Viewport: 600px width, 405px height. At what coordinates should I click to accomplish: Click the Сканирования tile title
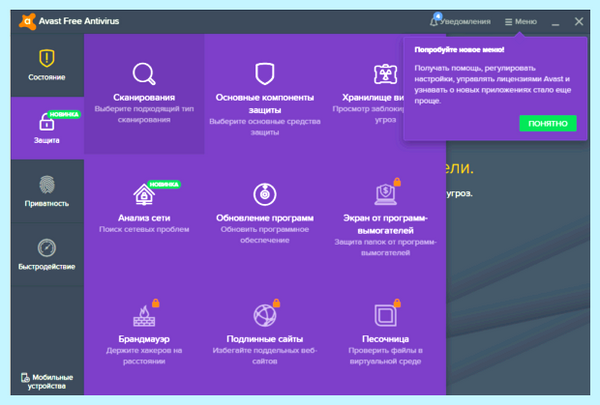click(144, 98)
